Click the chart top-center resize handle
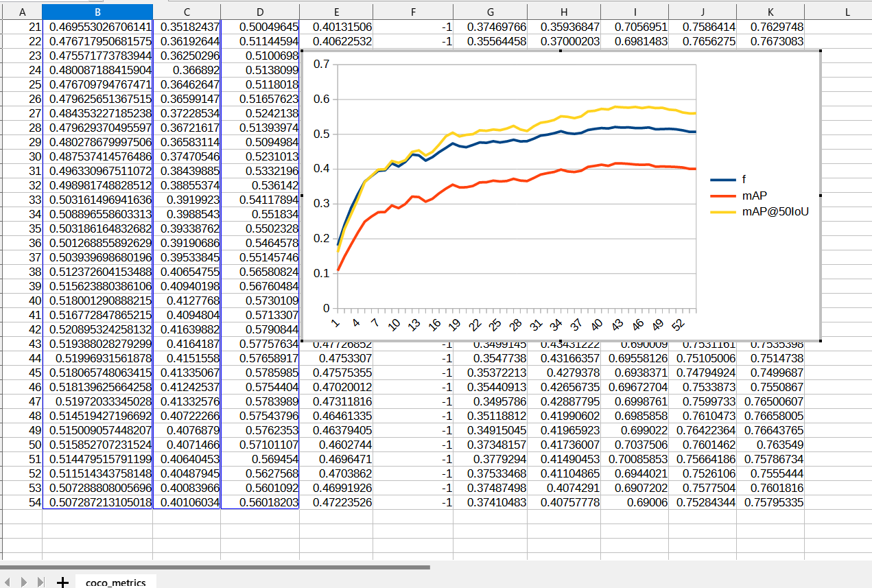This screenshot has width=872, height=588. 561,50
